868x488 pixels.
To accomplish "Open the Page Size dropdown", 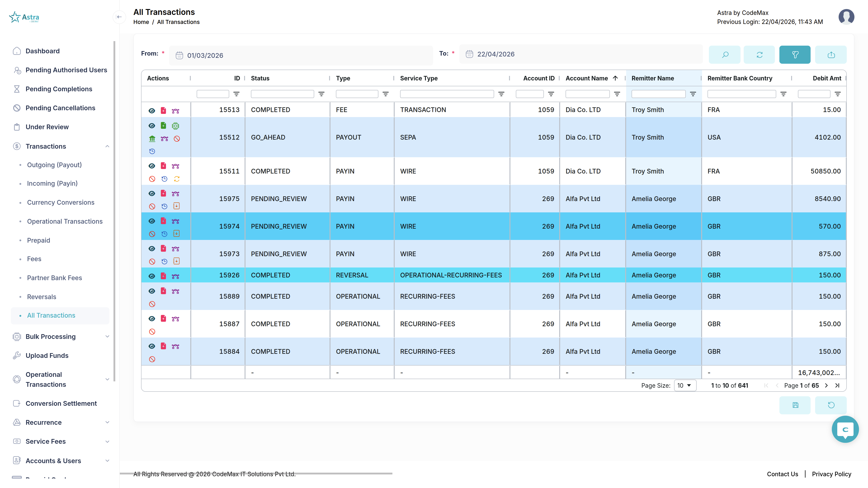I will tap(685, 386).
